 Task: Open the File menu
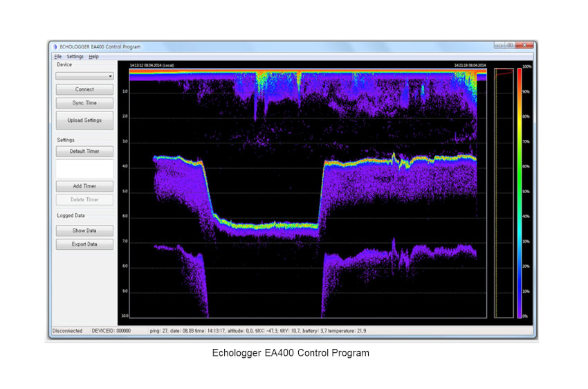click(x=57, y=57)
